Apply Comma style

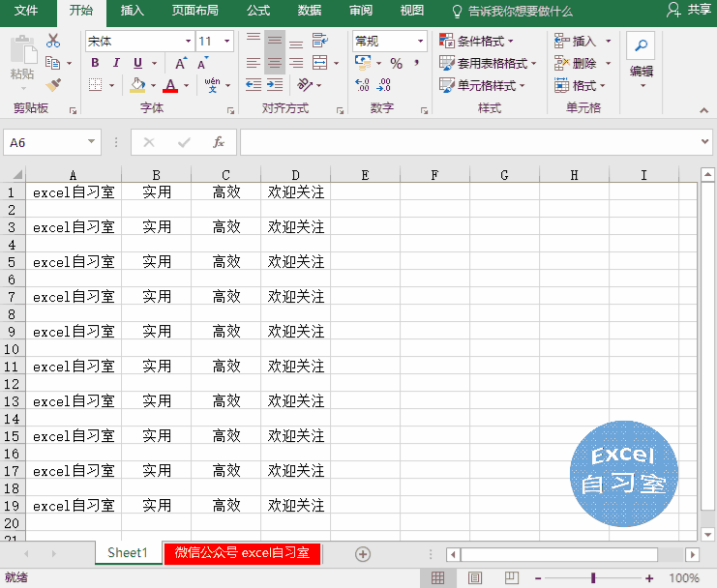coord(417,63)
